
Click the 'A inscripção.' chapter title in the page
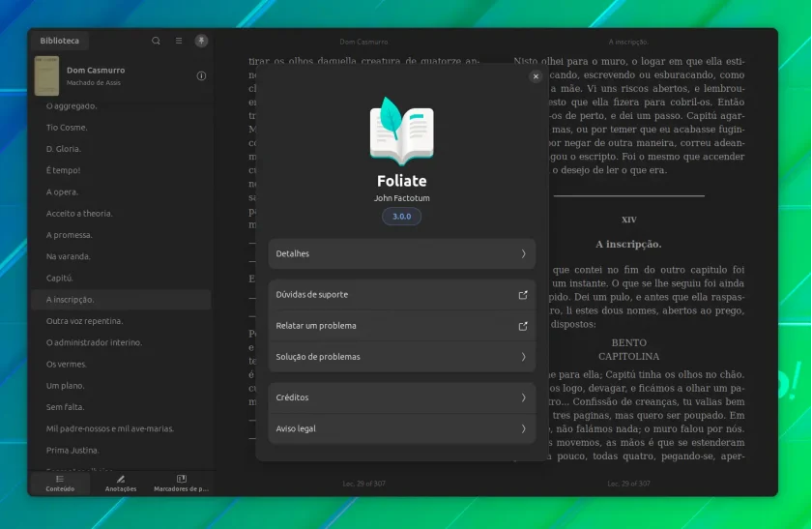[x=628, y=244]
